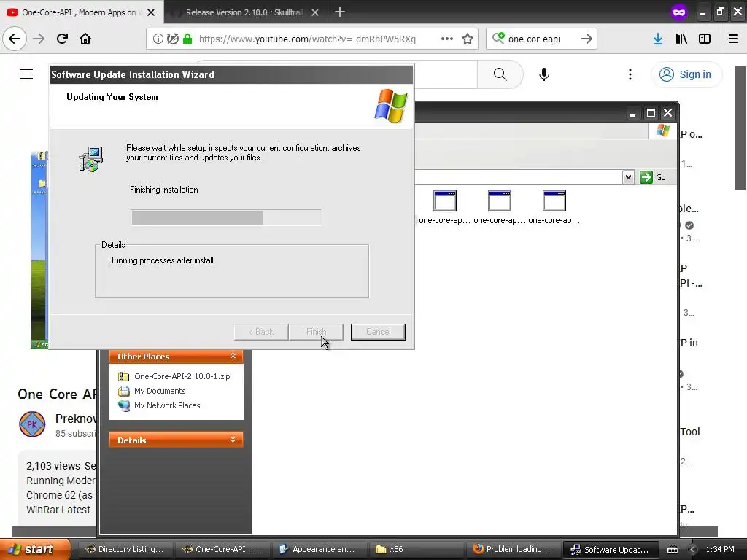Click the YouTube page vertical scrollbar
747x560 pixels.
coord(741,128)
